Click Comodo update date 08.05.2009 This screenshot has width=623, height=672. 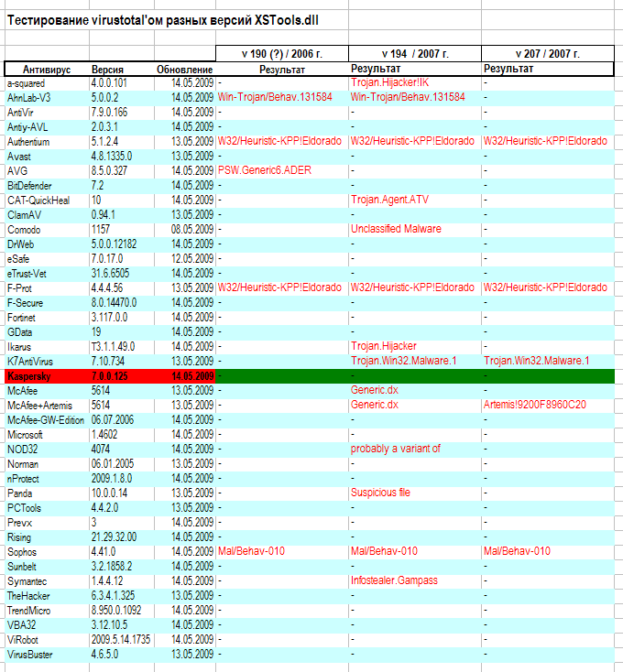[185, 229]
